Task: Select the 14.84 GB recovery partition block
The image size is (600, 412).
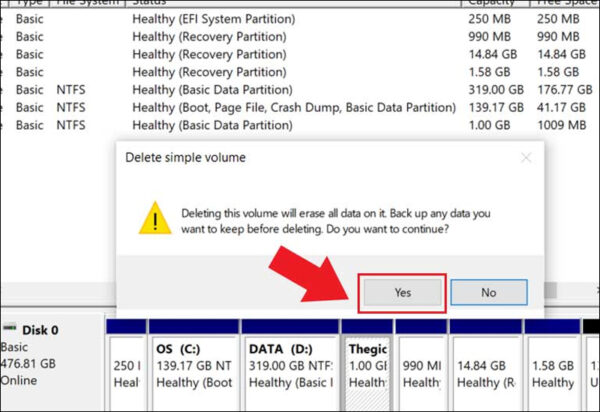Action: [x=484, y=365]
